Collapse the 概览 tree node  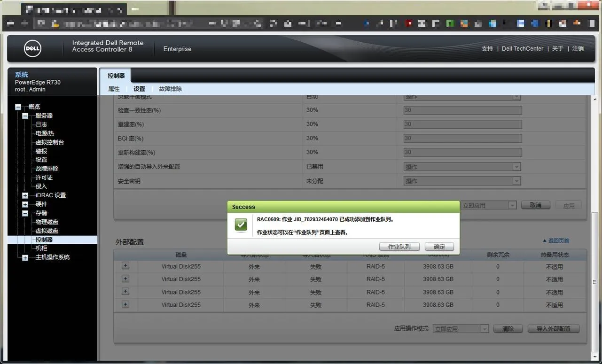(x=18, y=107)
